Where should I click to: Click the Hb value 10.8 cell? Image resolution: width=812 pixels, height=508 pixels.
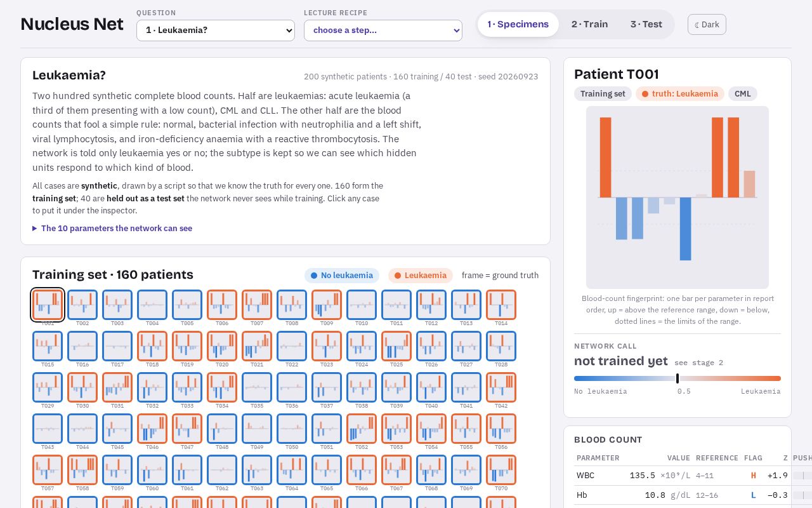[x=660, y=495]
